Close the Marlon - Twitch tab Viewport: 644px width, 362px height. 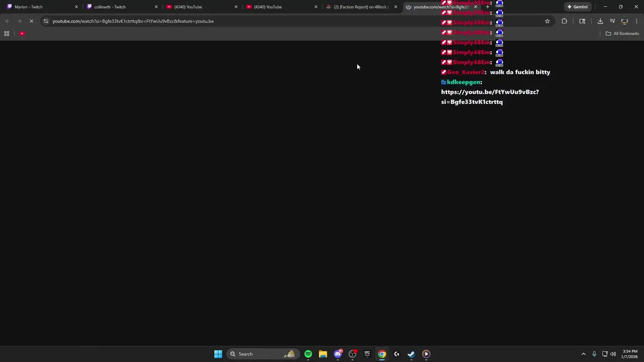click(76, 7)
